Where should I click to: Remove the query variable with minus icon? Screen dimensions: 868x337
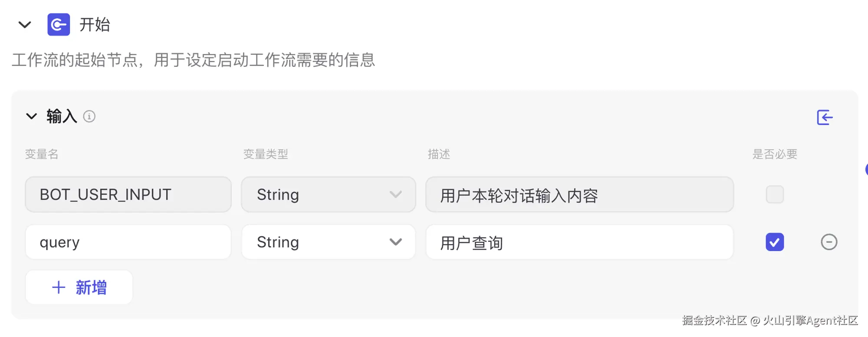pos(829,242)
